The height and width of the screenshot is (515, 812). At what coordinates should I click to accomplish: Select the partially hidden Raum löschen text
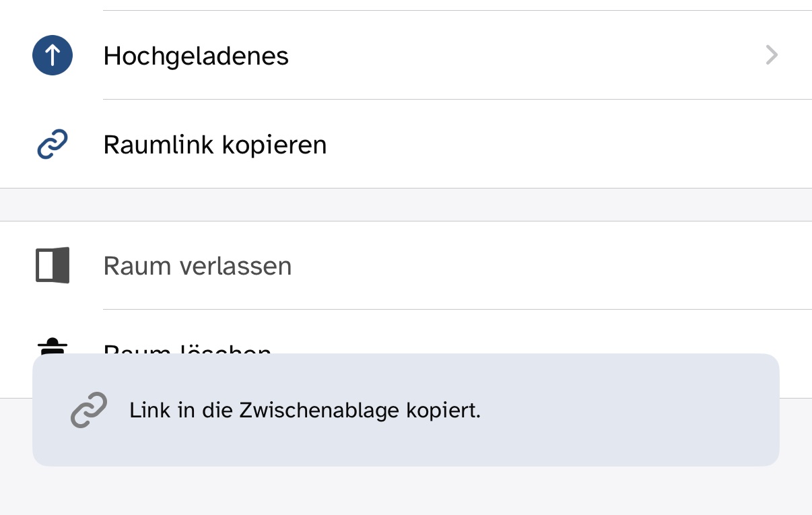(x=187, y=348)
